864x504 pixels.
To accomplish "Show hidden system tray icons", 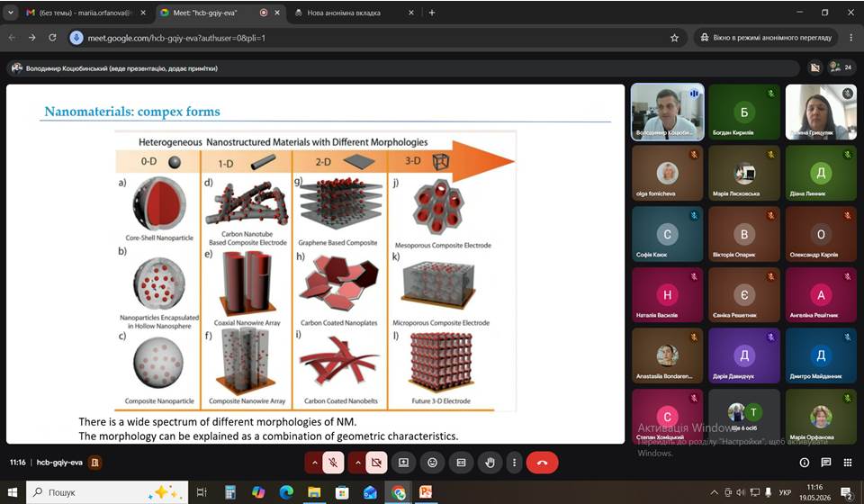I will click(x=714, y=492).
